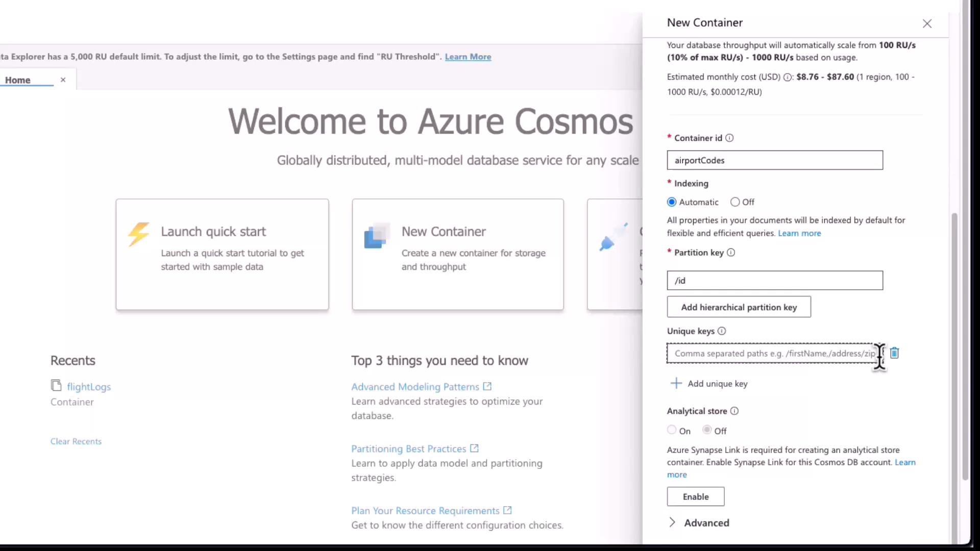Close the New Container panel
This screenshot has width=980, height=551.
pyautogui.click(x=927, y=23)
